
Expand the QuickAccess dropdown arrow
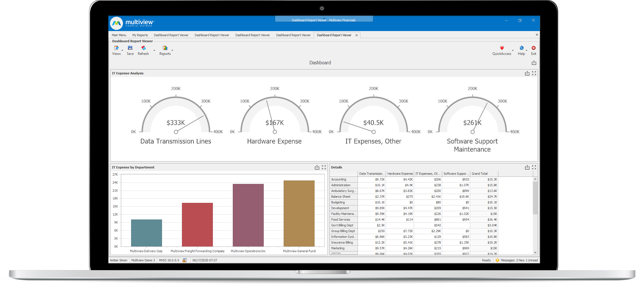click(x=513, y=50)
